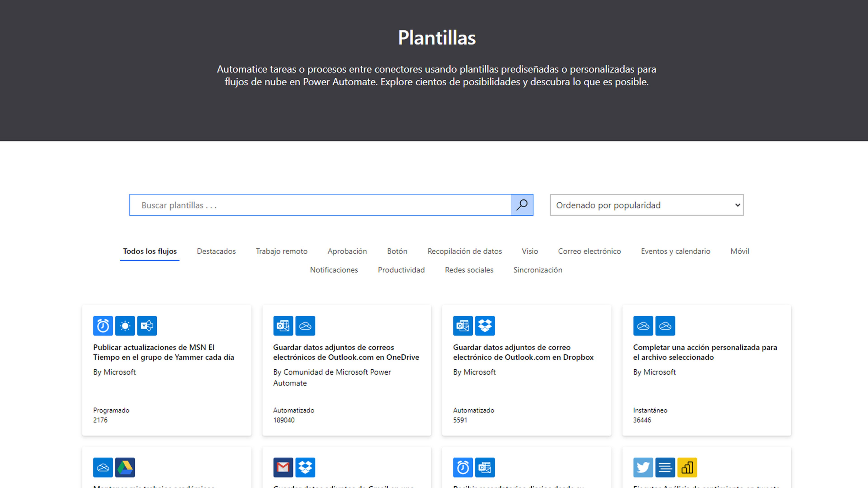Click the Plantillas page heading

[x=437, y=37]
